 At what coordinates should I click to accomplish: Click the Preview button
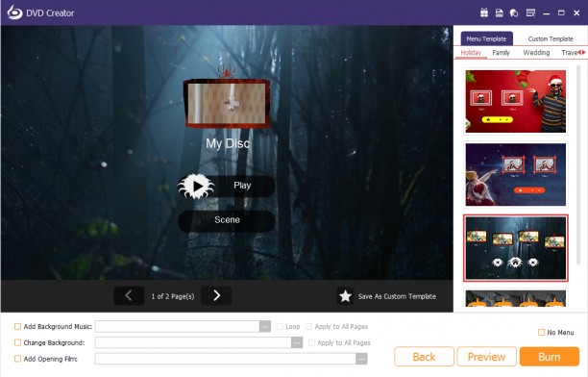point(486,357)
